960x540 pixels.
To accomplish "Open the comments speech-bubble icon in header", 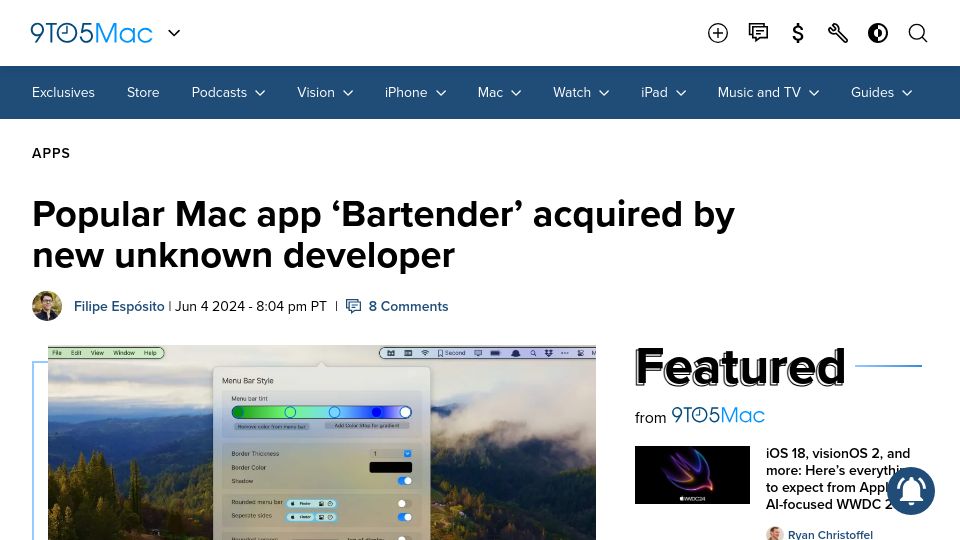I will pos(758,32).
